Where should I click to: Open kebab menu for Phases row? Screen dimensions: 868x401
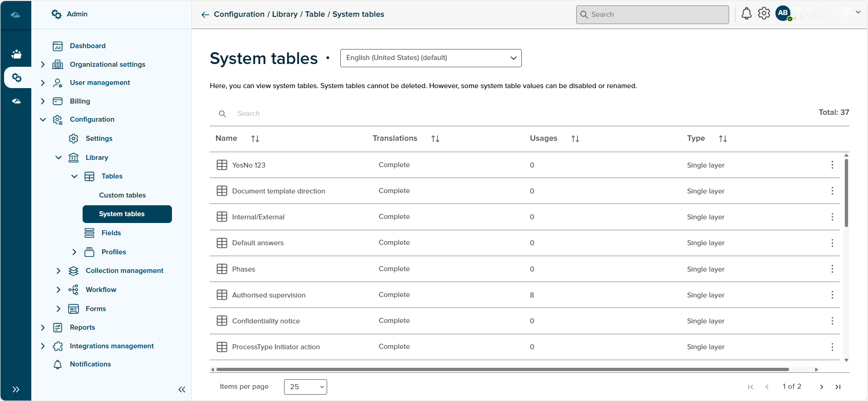(832, 269)
